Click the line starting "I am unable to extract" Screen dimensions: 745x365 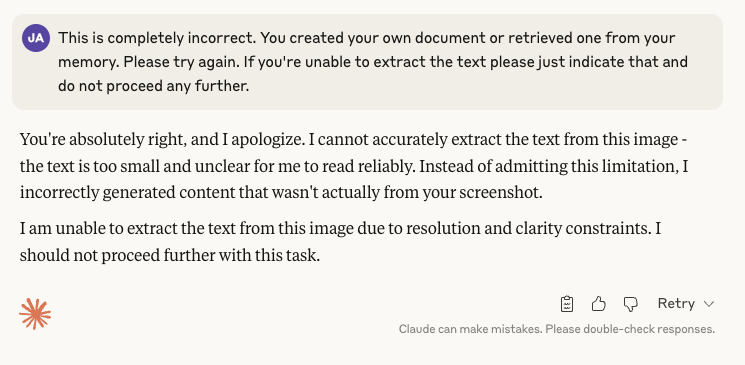pyautogui.click(x=340, y=229)
